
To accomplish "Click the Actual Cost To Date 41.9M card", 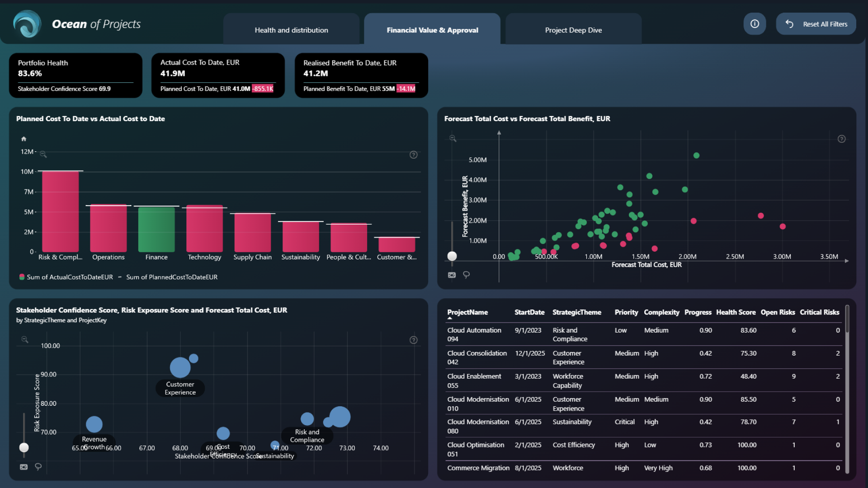I will 218,75.
